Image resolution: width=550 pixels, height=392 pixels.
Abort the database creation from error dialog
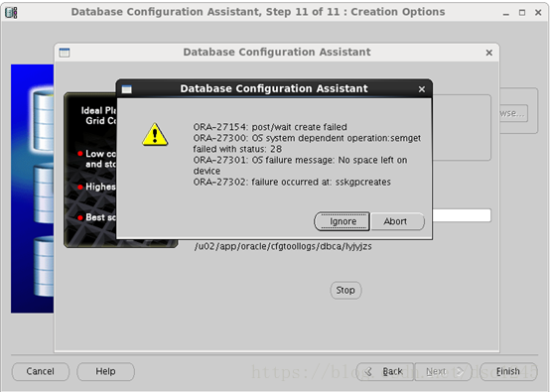point(397,221)
